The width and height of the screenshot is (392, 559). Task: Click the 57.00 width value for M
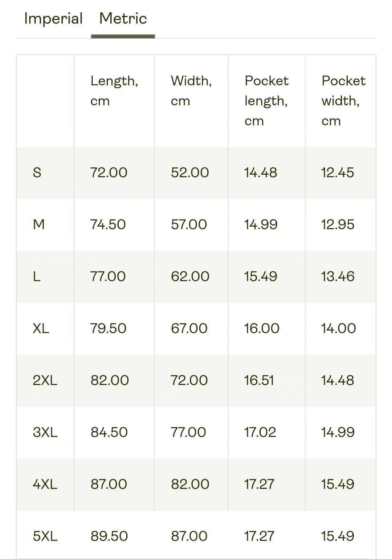pyautogui.click(x=189, y=224)
